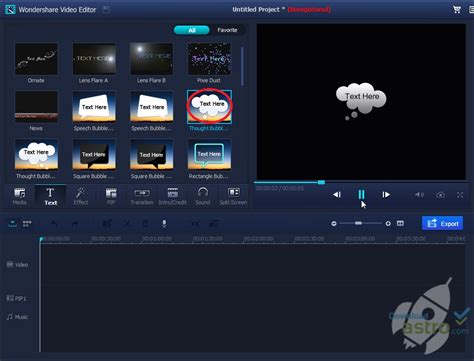Image resolution: width=474 pixels, height=361 pixels.
Task: Mute the preview volume
Action: pyautogui.click(x=419, y=194)
